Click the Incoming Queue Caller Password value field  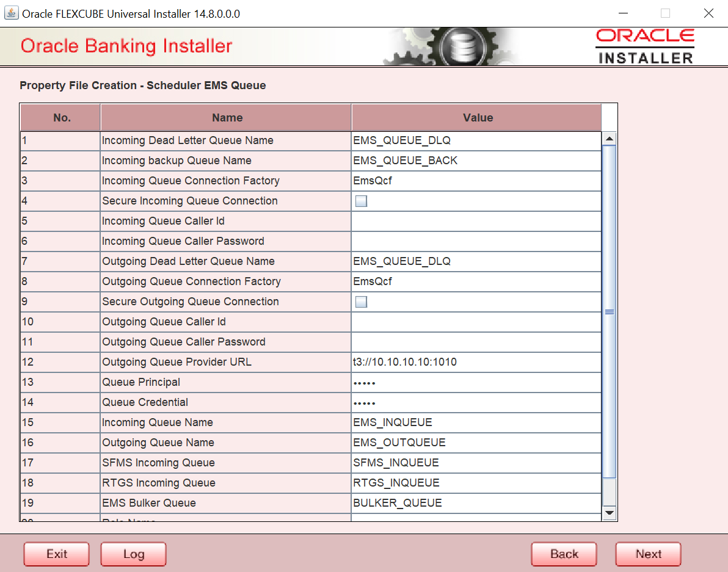(x=476, y=241)
